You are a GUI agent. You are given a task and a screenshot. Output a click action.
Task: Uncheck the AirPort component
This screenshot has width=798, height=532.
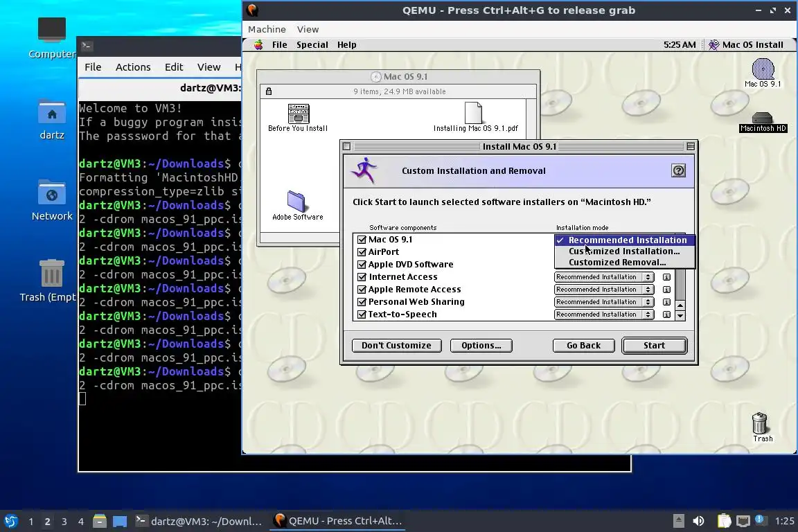(x=362, y=252)
